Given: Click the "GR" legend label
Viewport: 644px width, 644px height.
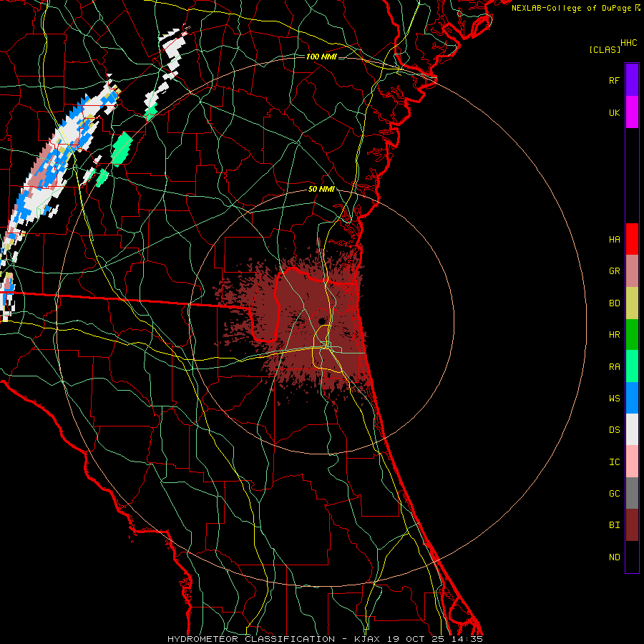Looking at the screenshot, I should [614, 271].
